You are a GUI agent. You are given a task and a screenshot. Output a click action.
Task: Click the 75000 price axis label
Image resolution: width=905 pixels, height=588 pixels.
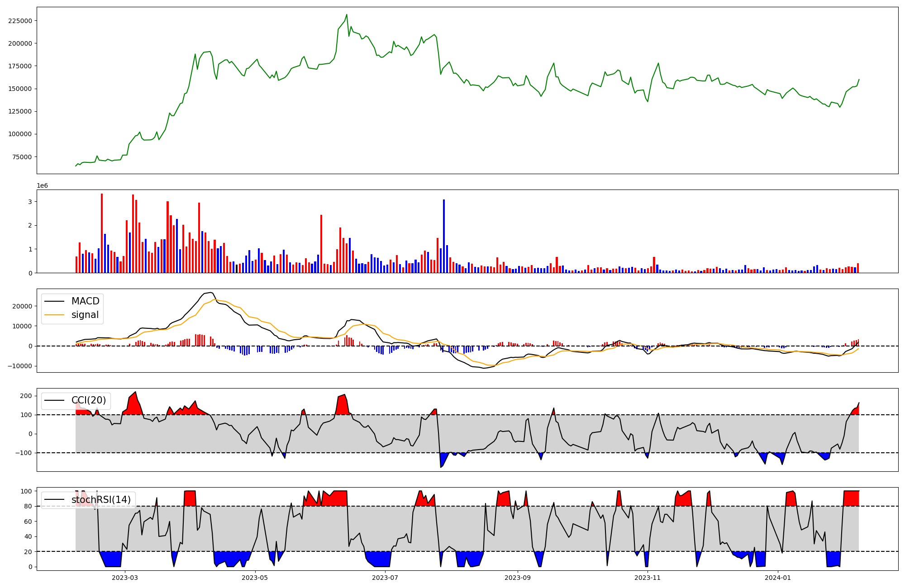coord(22,157)
